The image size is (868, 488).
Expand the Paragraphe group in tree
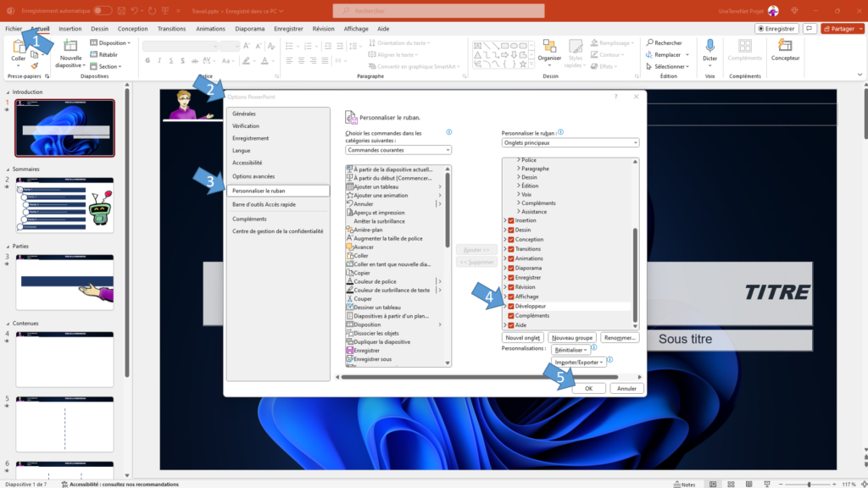point(519,169)
